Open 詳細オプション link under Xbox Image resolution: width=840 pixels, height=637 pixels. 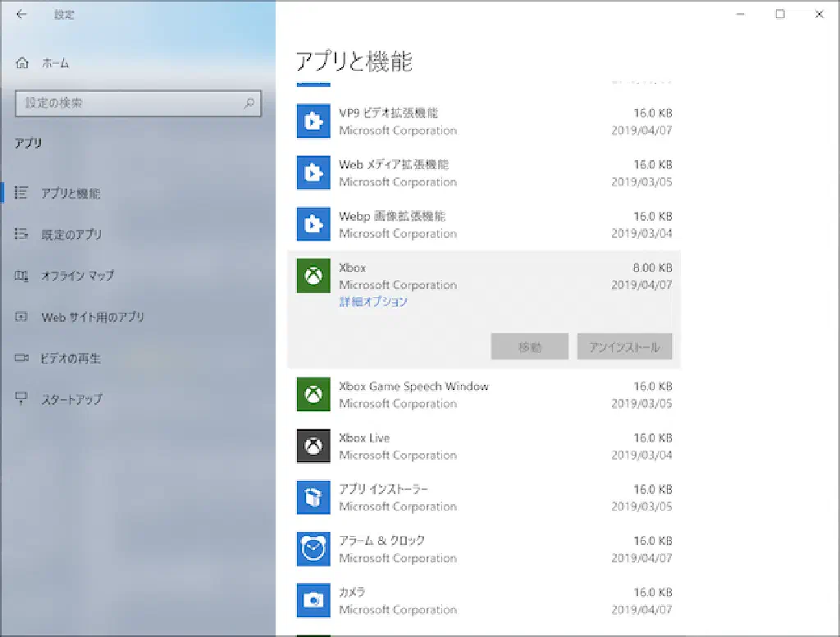[373, 302]
